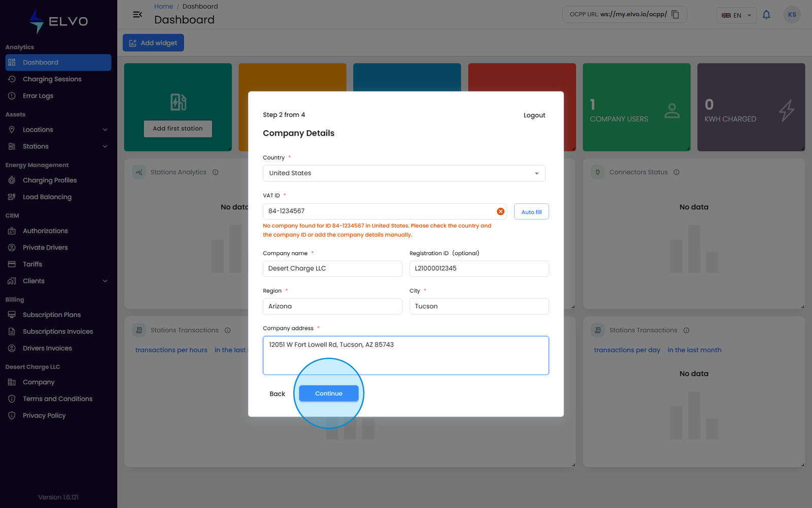This screenshot has width=812, height=508.
Task: Open Dashboard in the sidebar
Action: 58,62
